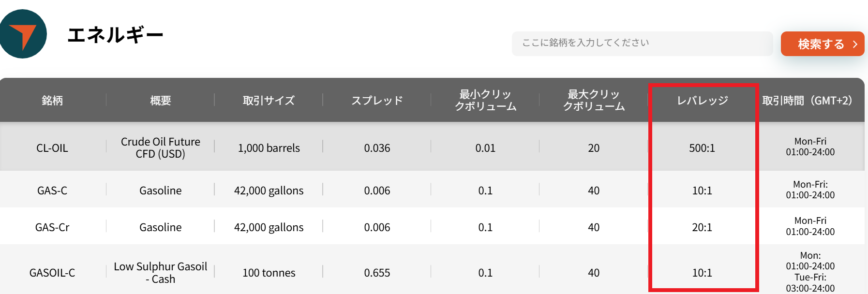Click the 取引時間 (GMT+2) header
Screen dimensions: 868x294
click(807, 101)
